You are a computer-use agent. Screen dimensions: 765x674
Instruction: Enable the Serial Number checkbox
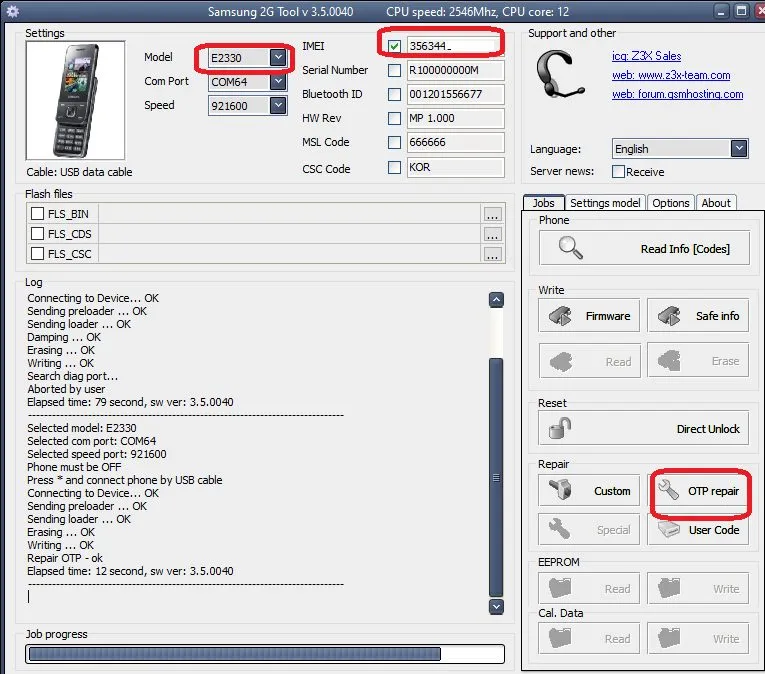pyautogui.click(x=394, y=70)
